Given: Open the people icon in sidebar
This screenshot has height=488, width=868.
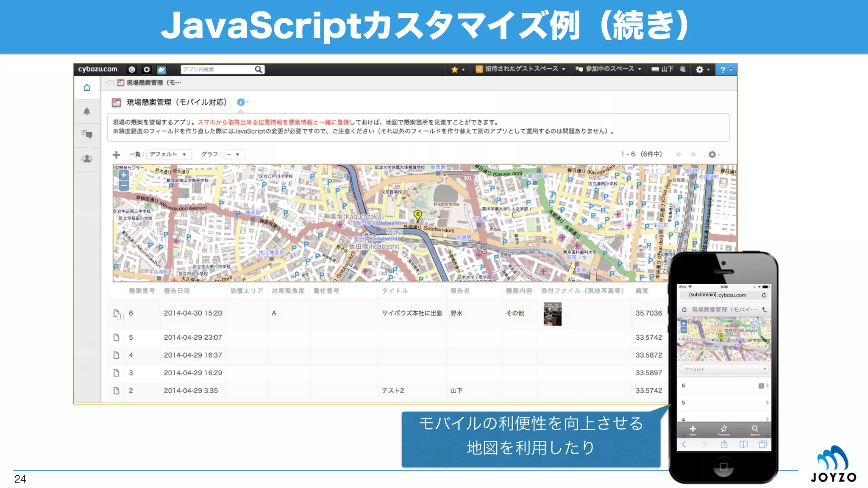Looking at the screenshot, I should tap(87, 158).
